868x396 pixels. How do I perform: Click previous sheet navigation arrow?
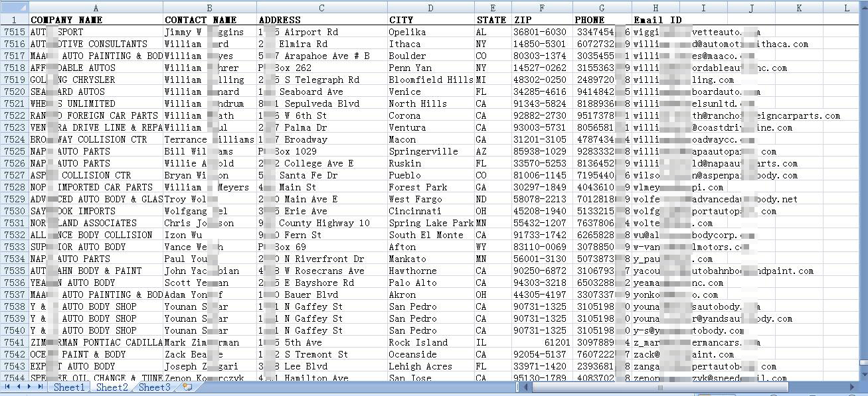click(19, 387)
